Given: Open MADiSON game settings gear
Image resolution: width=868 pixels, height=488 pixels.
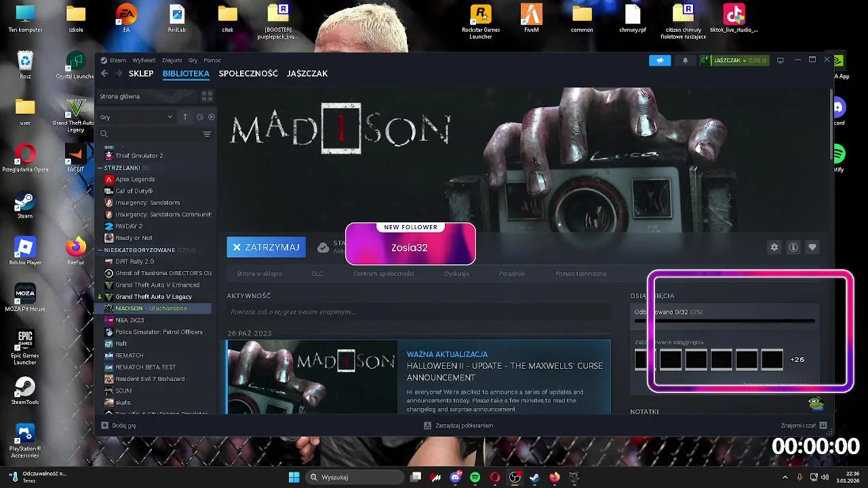Looking at the screenshot, I should [774, 247].
